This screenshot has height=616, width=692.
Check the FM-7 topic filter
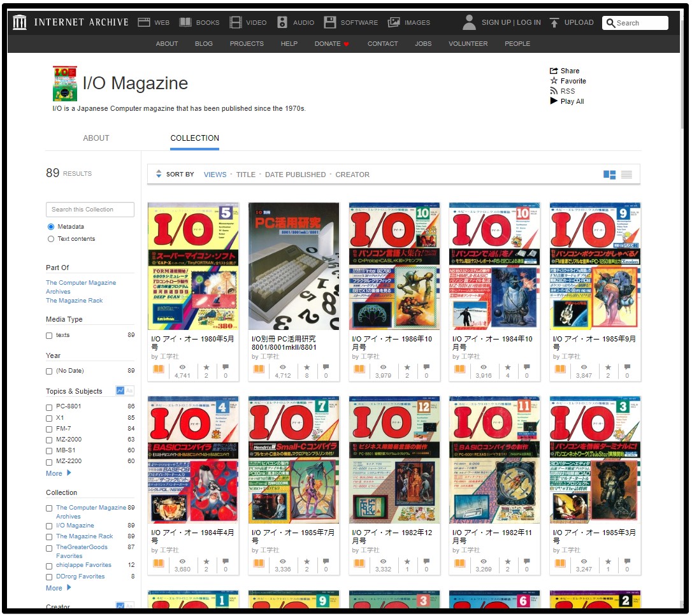(x=49, y=429)
